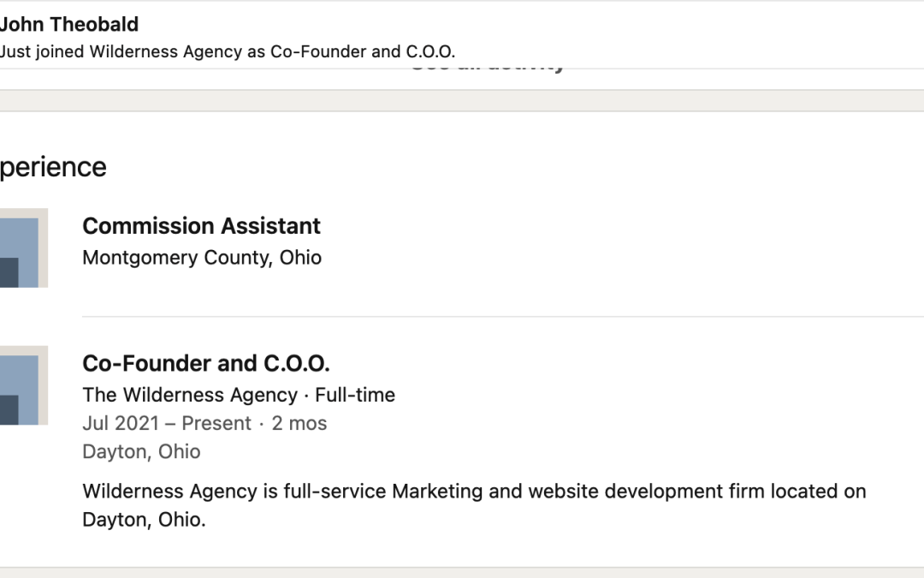Click Montgomery County, Ohio employer name

coord(202,258)
